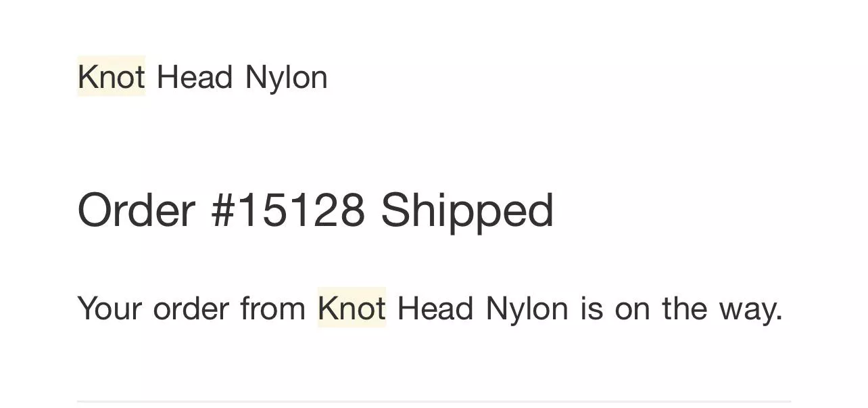Click the word "Your" starting the message
Screen dimensions: 868x408
coord(110,309)
